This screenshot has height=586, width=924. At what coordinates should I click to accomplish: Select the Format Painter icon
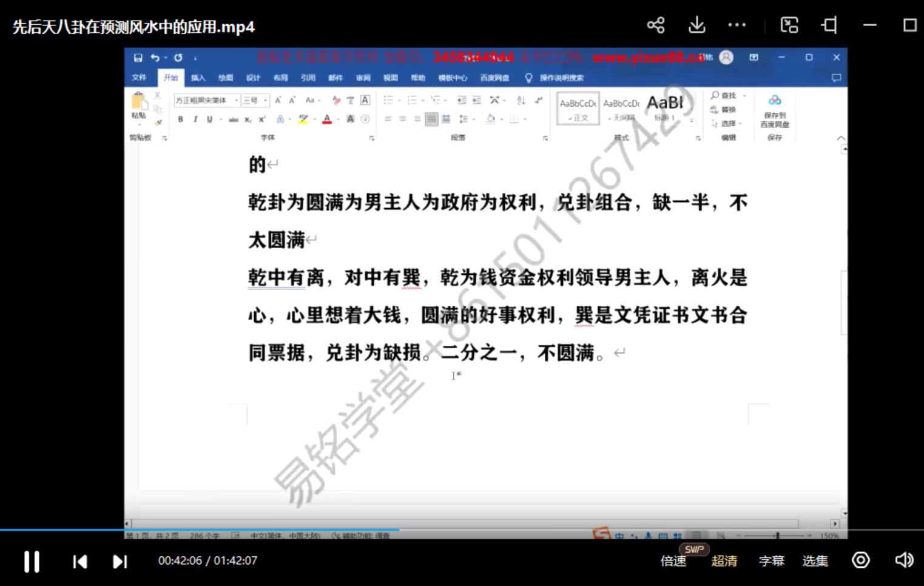tap(157, 122)
